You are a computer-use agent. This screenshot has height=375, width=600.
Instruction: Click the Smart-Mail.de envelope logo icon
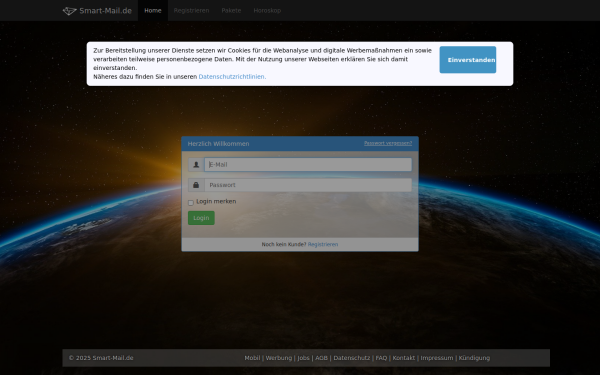[x=70, y=11]
